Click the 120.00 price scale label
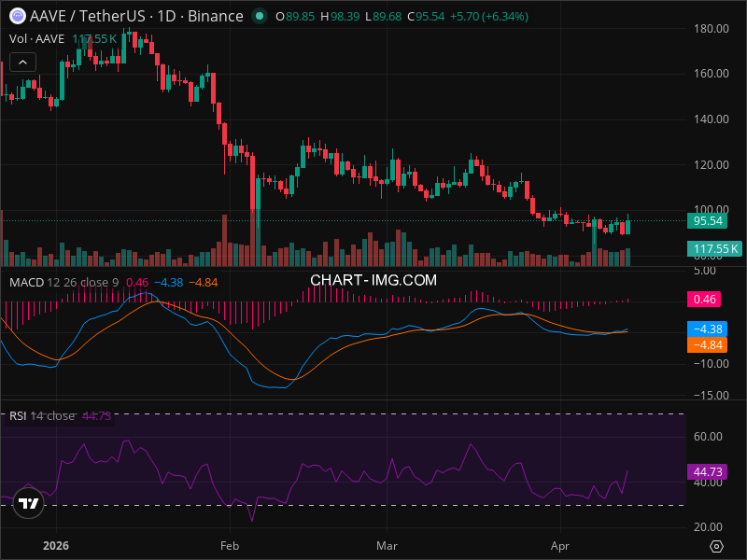 tap(712, 165)
